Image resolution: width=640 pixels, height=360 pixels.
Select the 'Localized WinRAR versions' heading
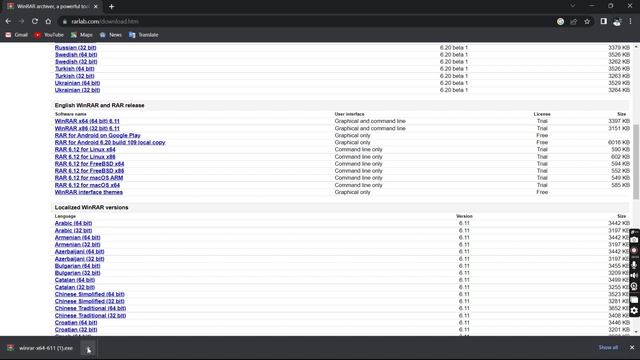click(x=91, y=207)
